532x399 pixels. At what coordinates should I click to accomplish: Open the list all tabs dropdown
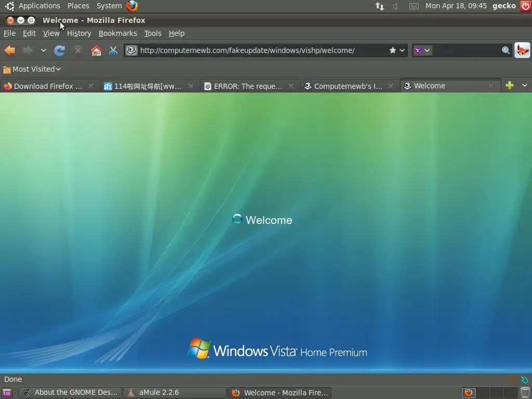pos(525,86)
